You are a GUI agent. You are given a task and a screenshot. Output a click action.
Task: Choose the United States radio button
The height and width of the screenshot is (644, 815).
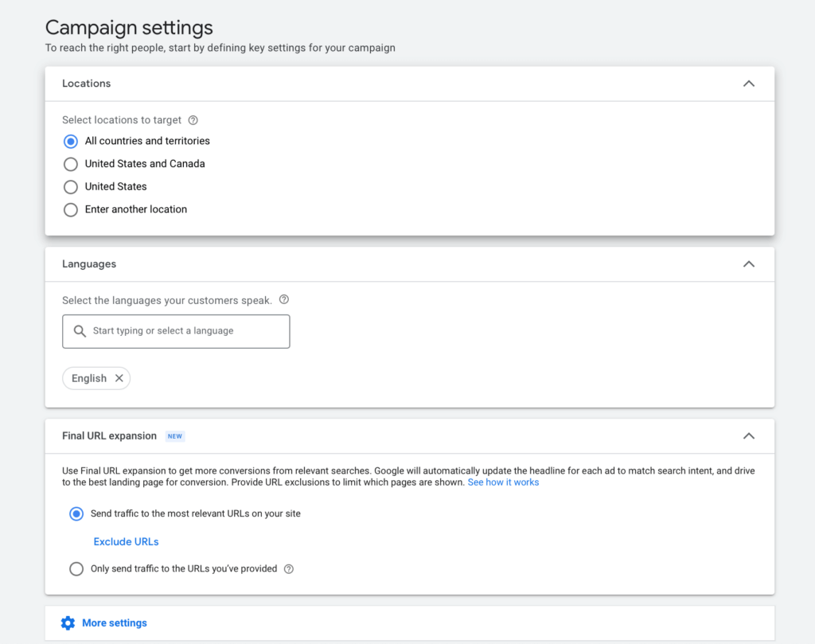tap(71, 187)
